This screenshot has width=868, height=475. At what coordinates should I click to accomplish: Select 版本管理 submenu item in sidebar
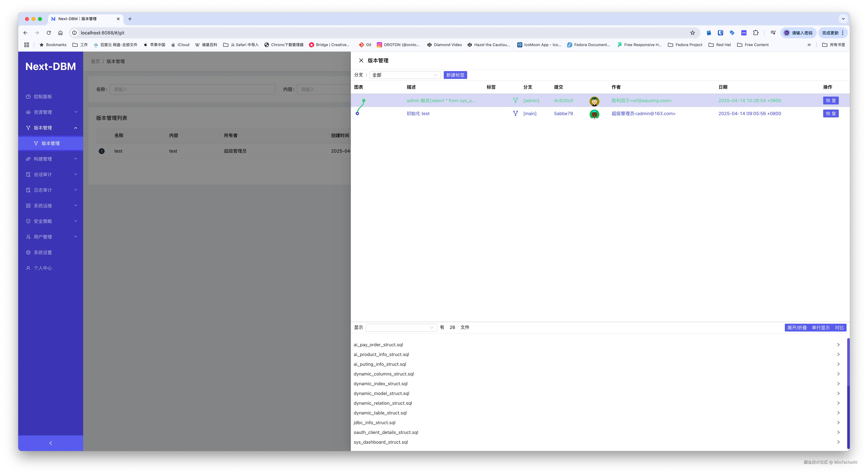[51, 144]
